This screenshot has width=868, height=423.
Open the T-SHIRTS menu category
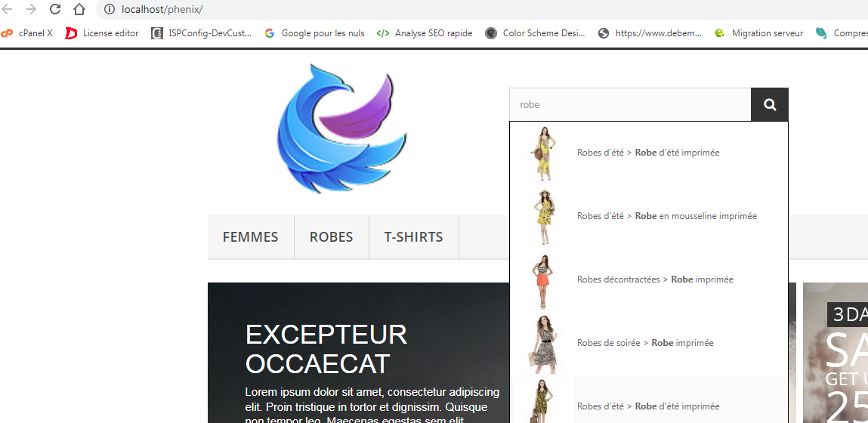click(413, 237)
